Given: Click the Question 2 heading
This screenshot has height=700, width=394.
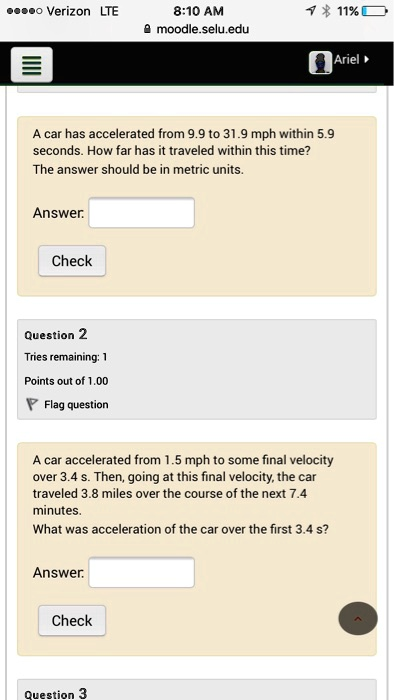Looking at the screenshot, I should (56, 334).
